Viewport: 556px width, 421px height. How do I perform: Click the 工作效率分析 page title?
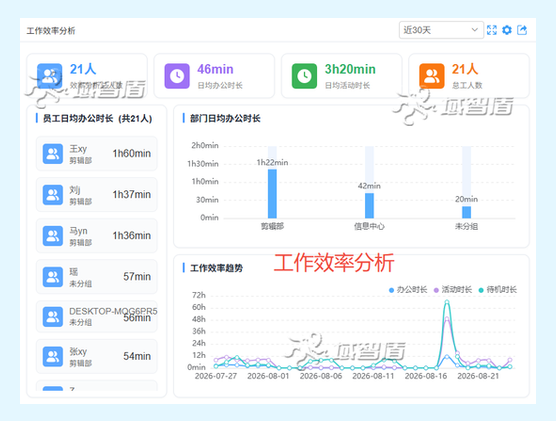point(51,31)
